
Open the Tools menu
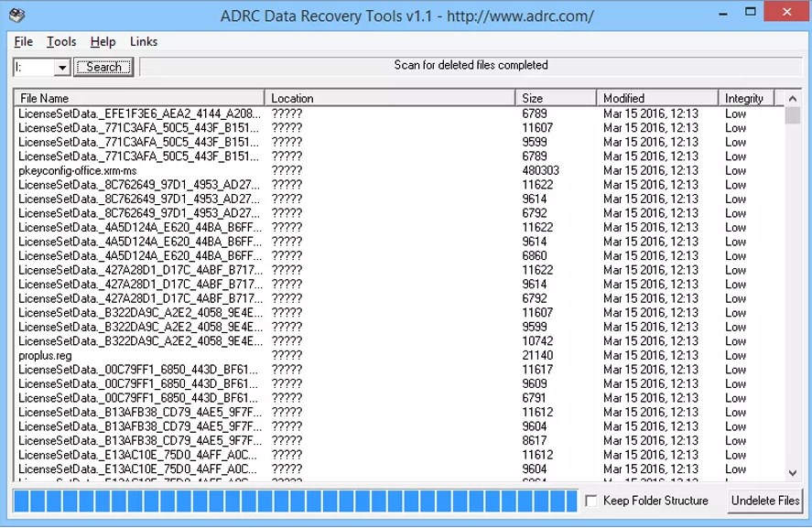click(x=60, y=41)
